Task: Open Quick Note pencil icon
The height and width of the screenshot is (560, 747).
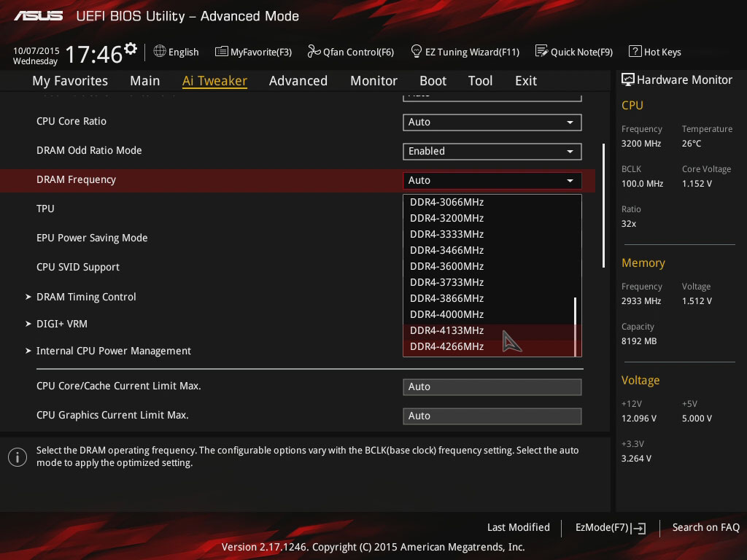Action: tap(542, 51)
